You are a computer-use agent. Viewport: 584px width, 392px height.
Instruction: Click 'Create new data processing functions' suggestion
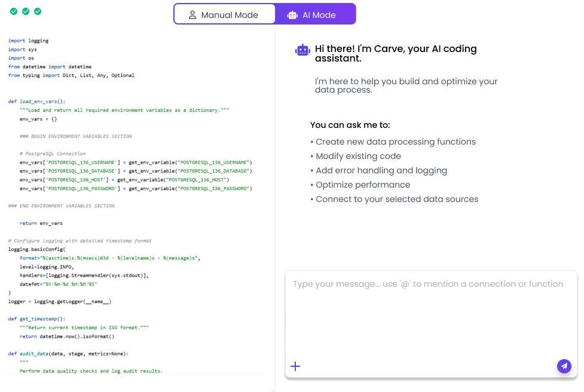point(396,142)
